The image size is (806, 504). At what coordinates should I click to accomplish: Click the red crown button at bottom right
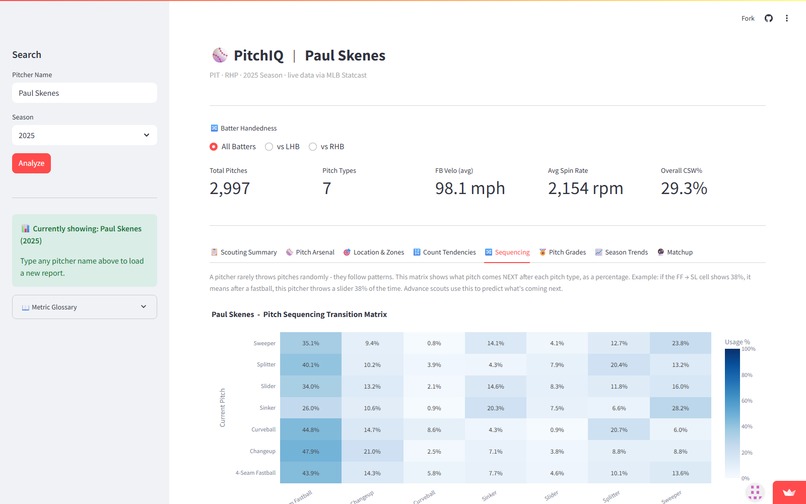point(789,493)
